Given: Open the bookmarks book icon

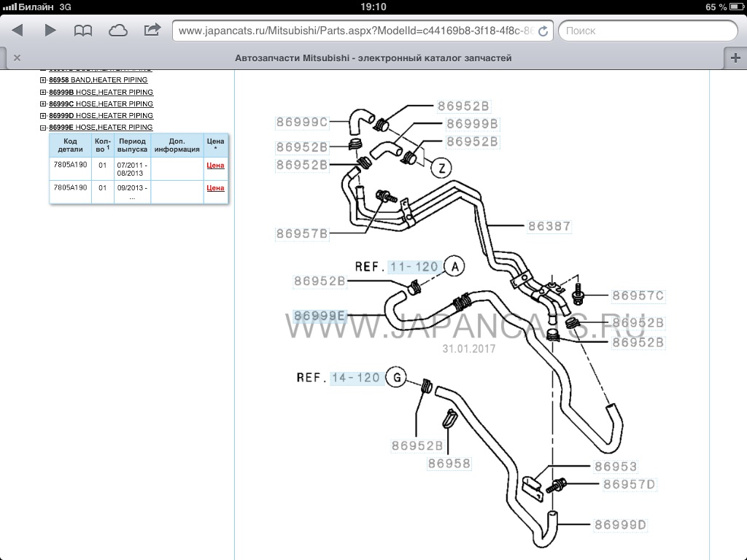Looking at the screenshot, I should (83, 30).
